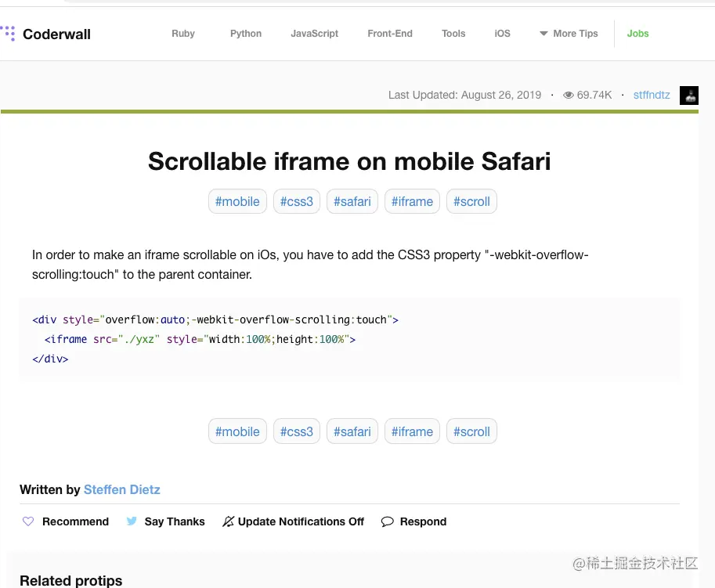Open the author avatar thumbnail

(689, 96)
